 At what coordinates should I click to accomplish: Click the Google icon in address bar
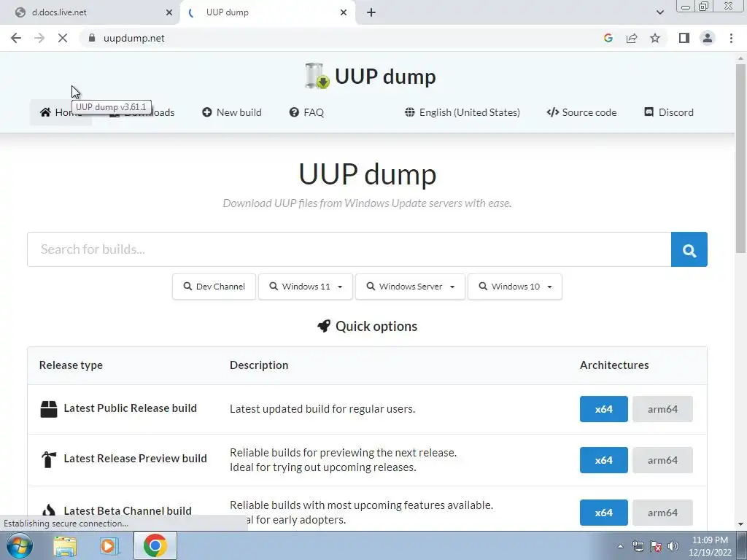tap(608, 38)
